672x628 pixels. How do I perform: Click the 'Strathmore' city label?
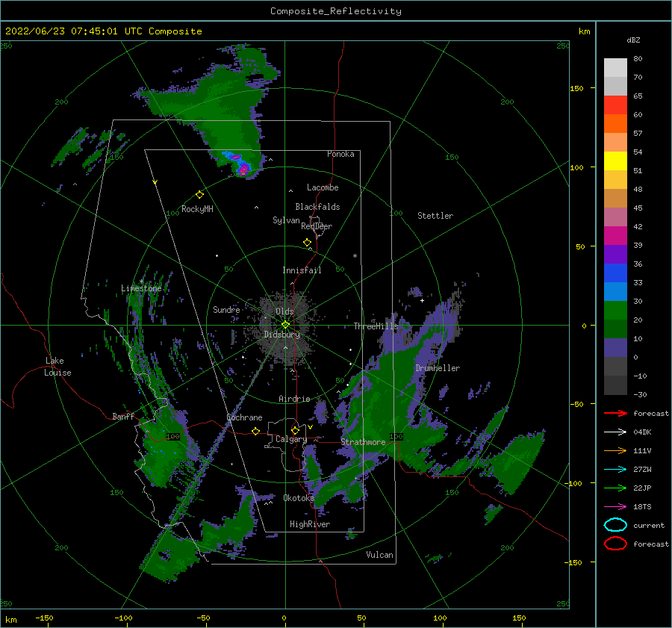point(363,442)
